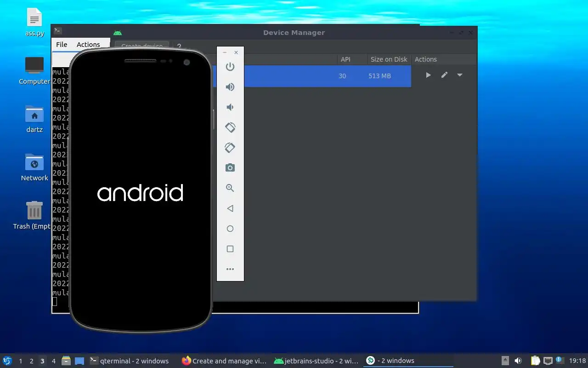Tap the emulator Back triangle button
Image resolution: width=588 pixels, height=368 pixels.
pyautogui.click(x=230, y=208)
